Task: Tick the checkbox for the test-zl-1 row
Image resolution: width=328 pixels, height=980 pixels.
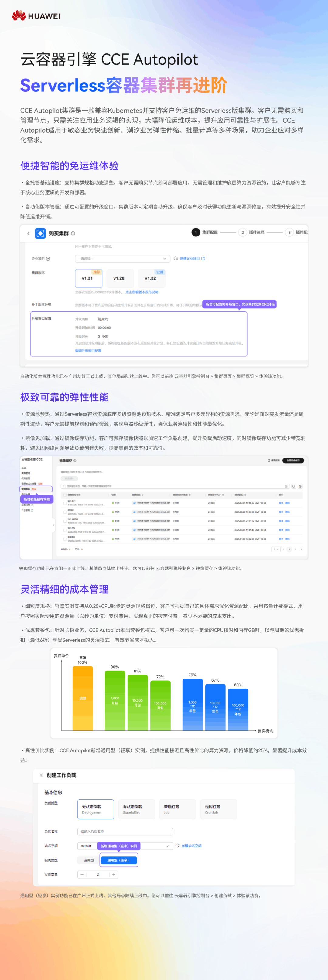Action: 65,503
